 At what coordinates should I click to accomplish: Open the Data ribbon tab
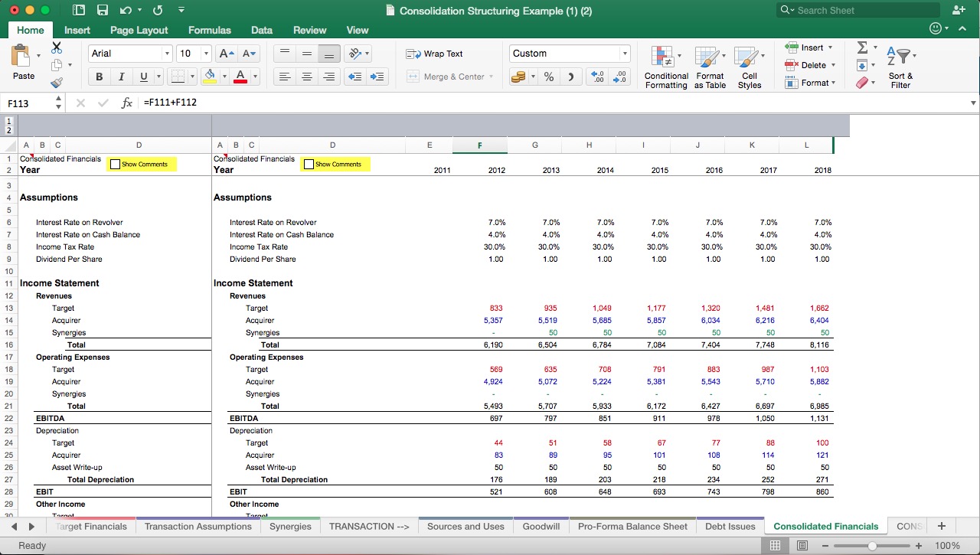(x=262, y=30)
